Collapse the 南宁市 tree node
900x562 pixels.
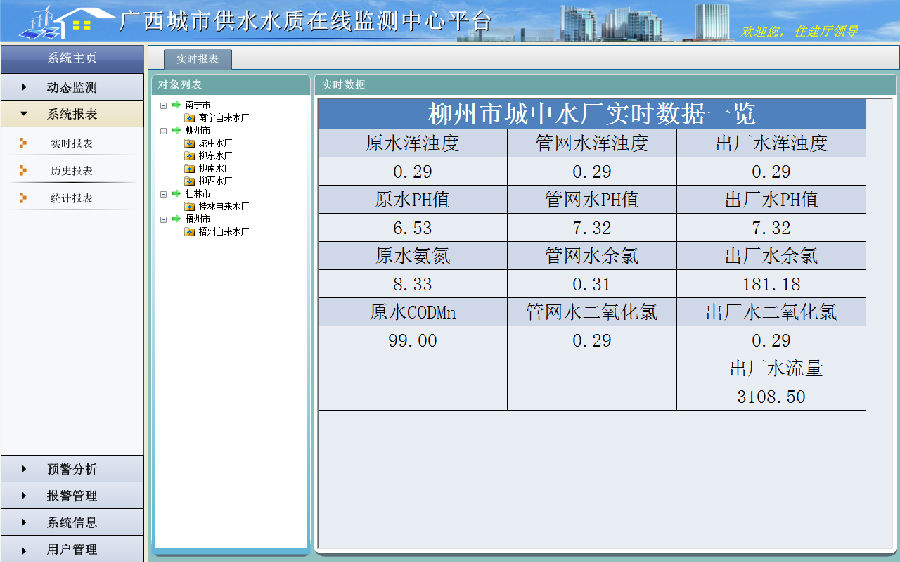[x=163, y=105]
